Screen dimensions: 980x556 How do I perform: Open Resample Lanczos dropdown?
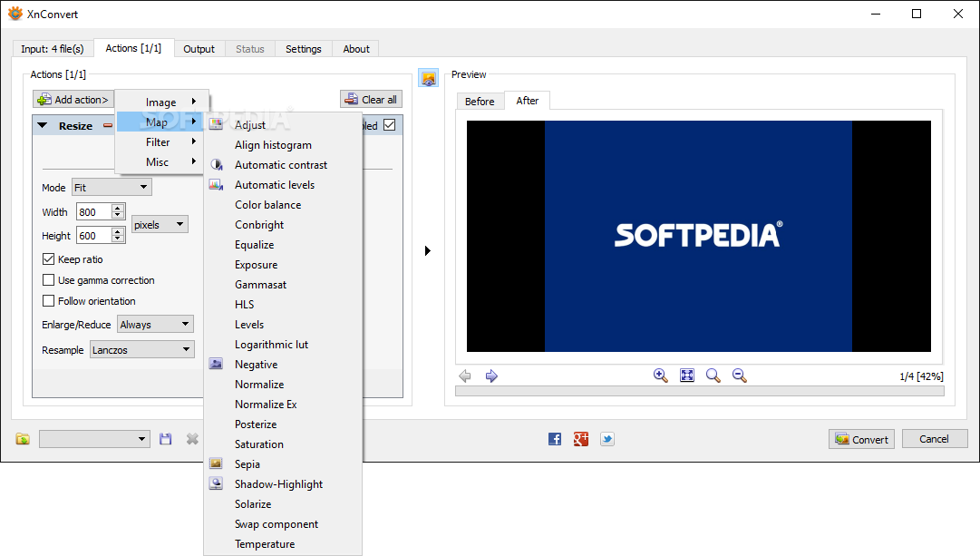pyautogui.click(x=141, y=349)
